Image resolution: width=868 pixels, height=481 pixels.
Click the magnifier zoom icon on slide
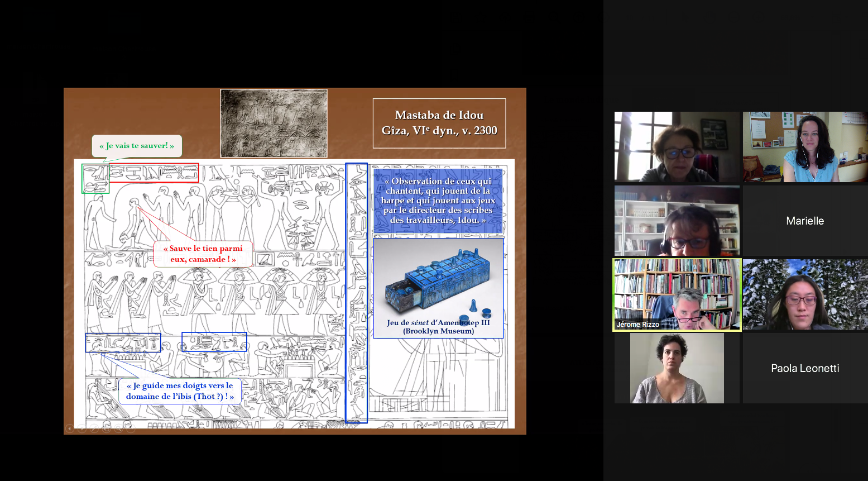pyautogui.click(x=118, y=428)
